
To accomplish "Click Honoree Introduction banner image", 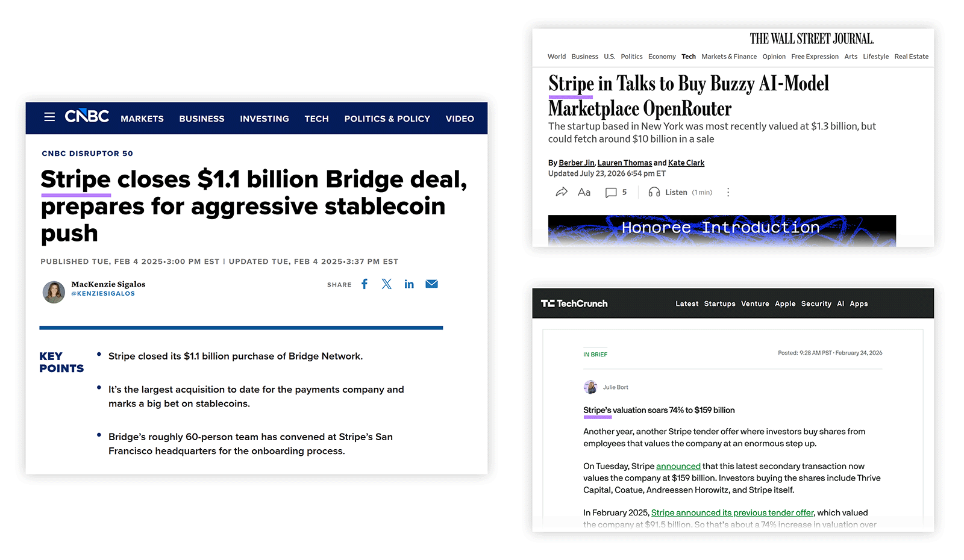I will pos(722,231).
